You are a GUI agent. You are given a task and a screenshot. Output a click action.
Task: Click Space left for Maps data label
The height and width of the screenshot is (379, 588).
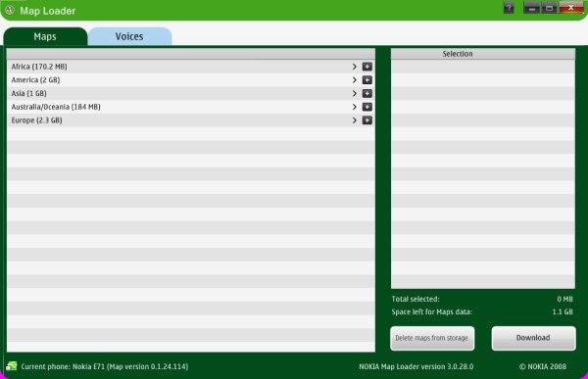432,311
